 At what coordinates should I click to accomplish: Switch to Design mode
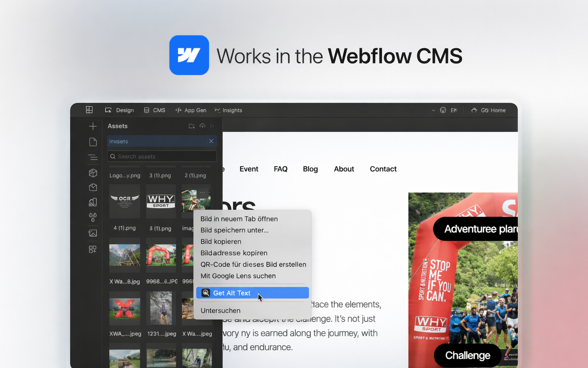tap(119, 110)
